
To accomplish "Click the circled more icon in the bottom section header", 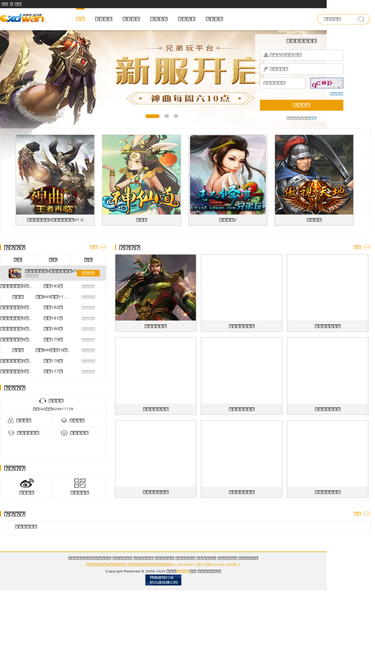I will (366, 514).
